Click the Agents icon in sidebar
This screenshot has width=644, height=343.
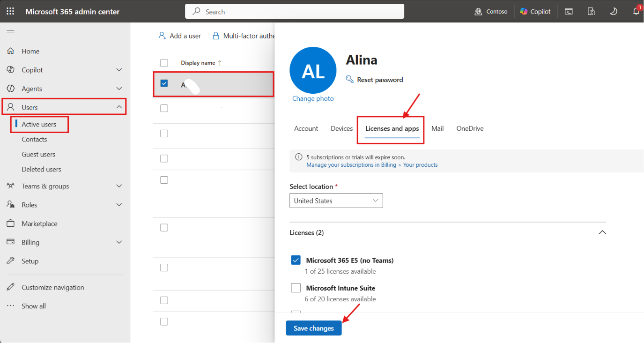tap(11, 88)
